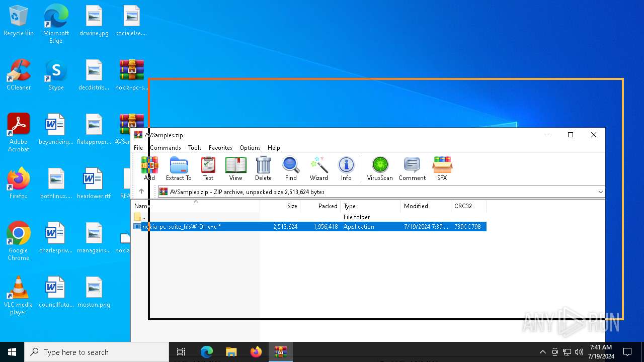The image size is (644, 362).
Task: Click the Delete trash can icon
Action: click(263, 168)
